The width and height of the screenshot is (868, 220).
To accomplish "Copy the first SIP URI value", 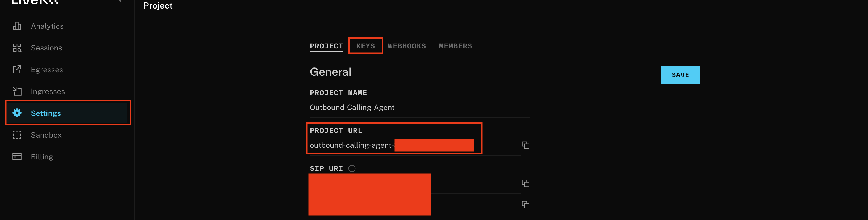I will pos(526,184).
